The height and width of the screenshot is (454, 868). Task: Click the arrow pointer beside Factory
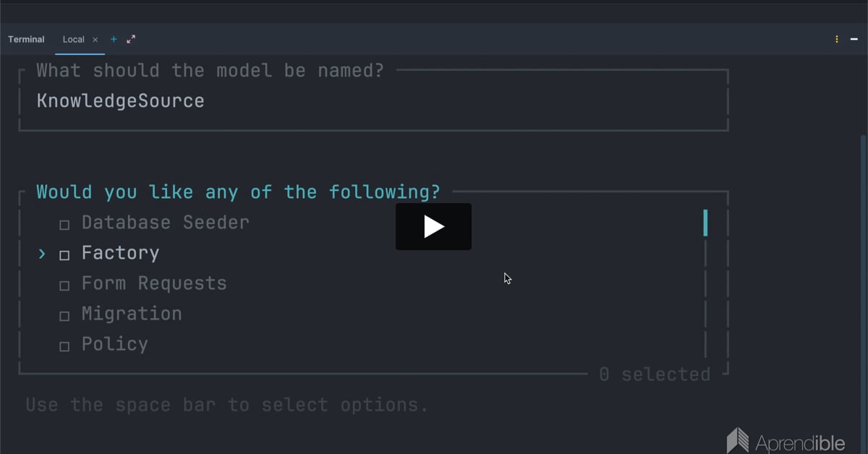tap(42, 253)
